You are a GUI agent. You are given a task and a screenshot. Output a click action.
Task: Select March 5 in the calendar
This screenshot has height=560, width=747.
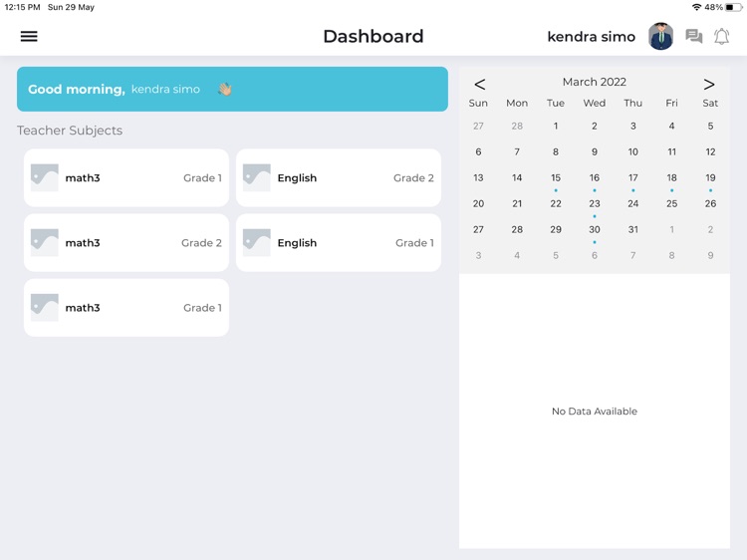tap(710, 126)
